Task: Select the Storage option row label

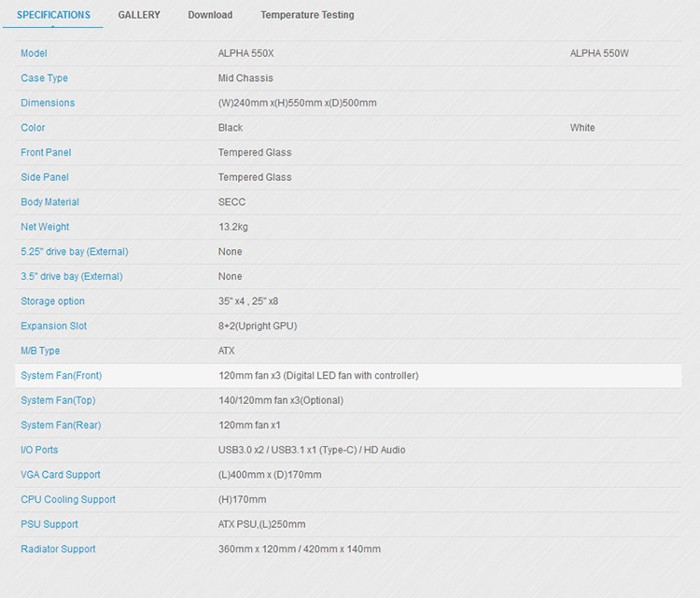Action: point(52,301)
